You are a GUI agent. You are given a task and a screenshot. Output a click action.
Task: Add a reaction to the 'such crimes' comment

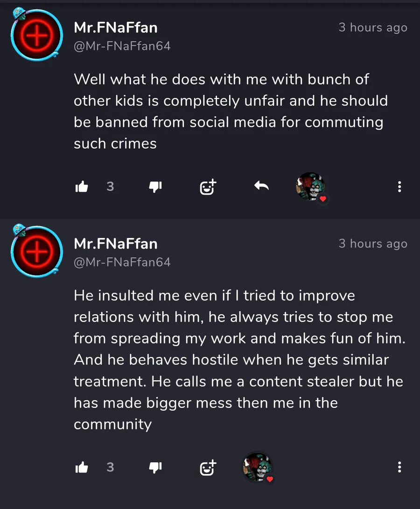208,187
